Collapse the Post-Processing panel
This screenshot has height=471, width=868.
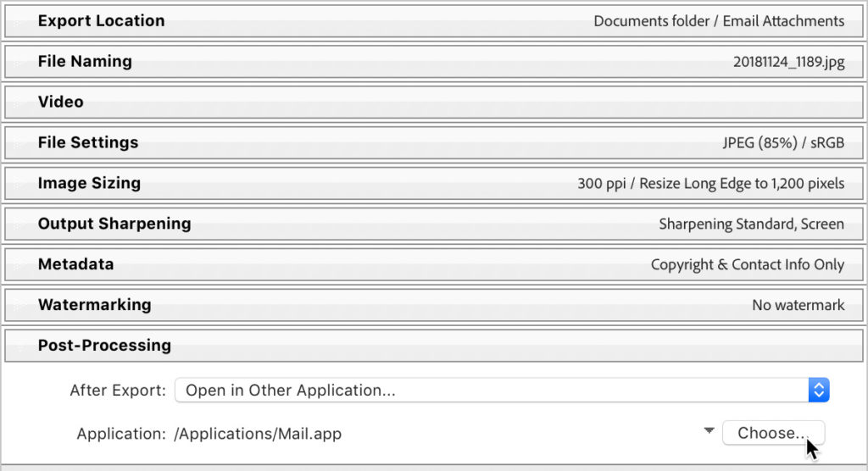tap(104, 346)
